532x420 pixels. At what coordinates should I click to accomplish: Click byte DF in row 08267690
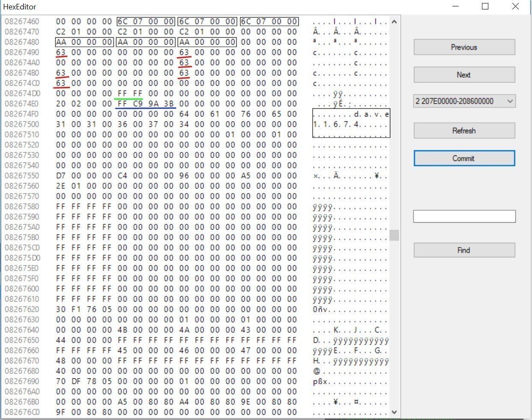[76, 381]
